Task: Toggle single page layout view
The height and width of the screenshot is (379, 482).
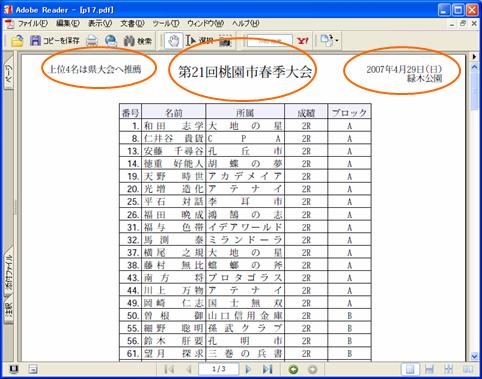Action: (410, 369)
